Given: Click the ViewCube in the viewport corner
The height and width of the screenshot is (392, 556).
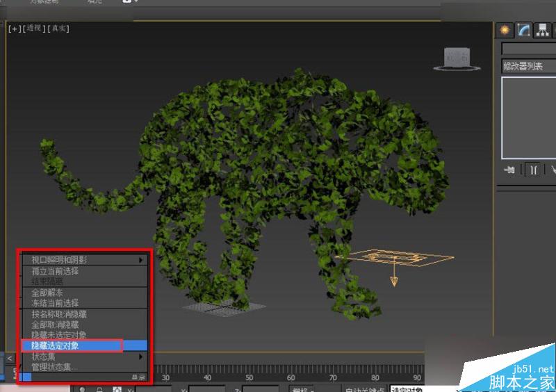Looking at the screenshot, I should 457,58.
